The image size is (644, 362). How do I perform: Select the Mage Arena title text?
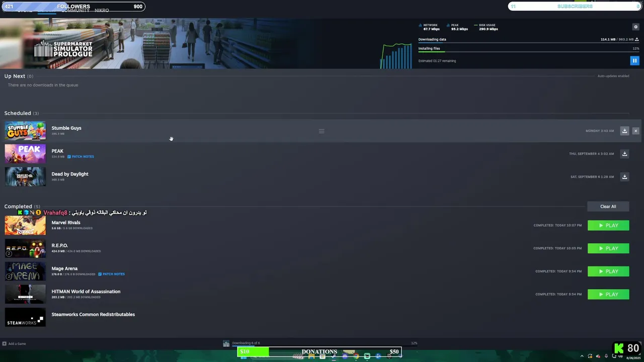click(64, 268)
